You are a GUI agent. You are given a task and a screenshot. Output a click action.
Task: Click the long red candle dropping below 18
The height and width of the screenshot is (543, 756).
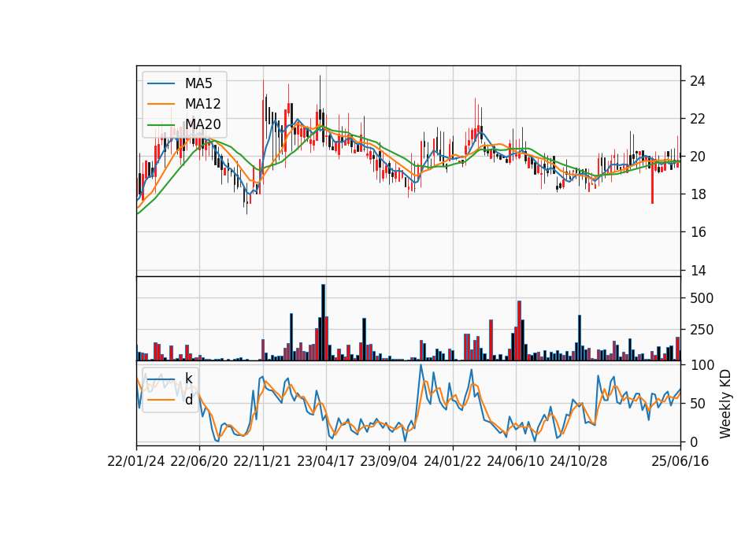(652, 182)
